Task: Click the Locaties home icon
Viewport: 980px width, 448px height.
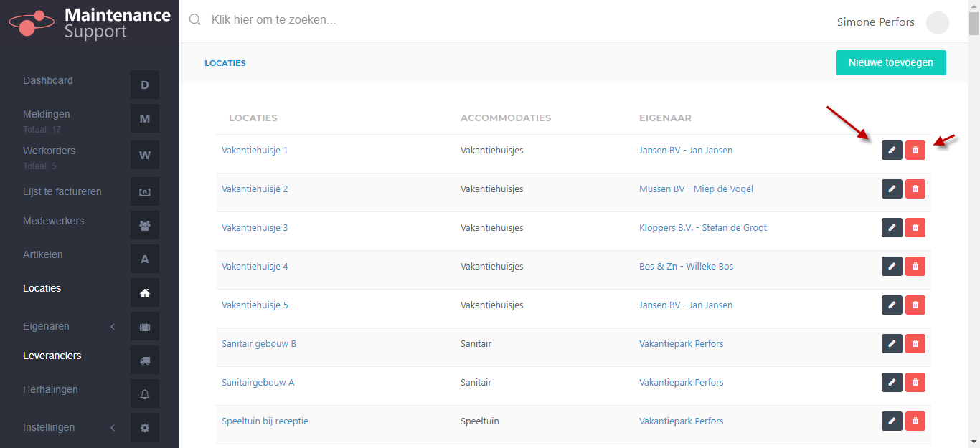Action: pyautogui.click(x=145, y=292)
